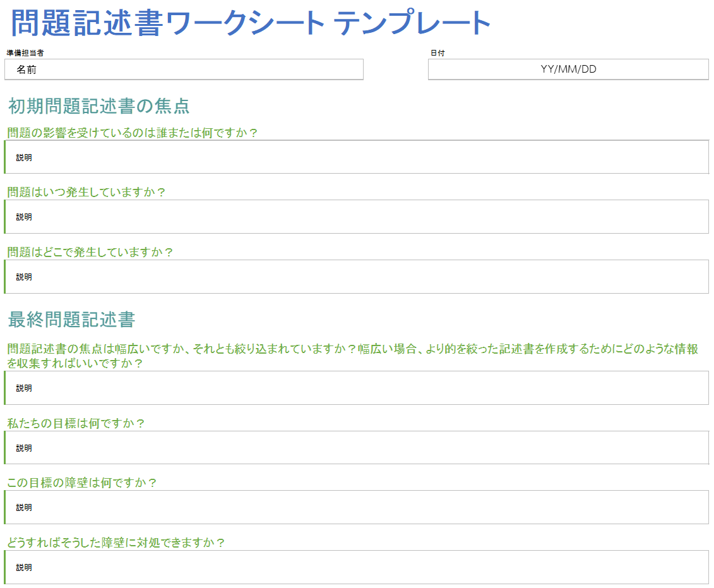Select the 準備担当者 label above the name field

pos(20,55)
